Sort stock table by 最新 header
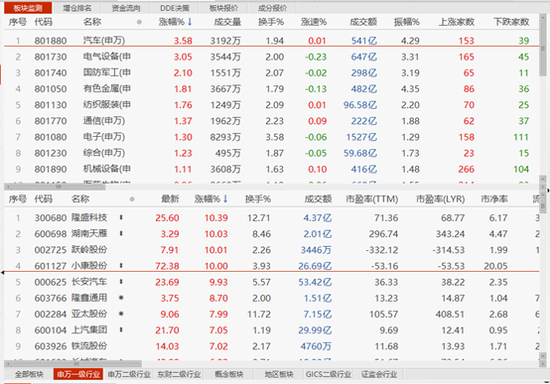Viewport: 550px width, 384px height. [170, 199]
